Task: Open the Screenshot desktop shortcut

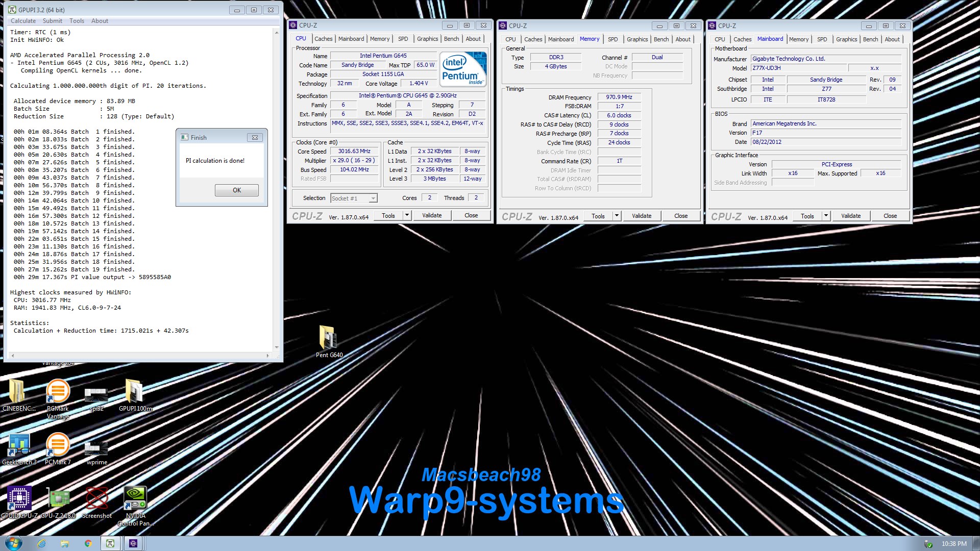Action: click(96, 503)
